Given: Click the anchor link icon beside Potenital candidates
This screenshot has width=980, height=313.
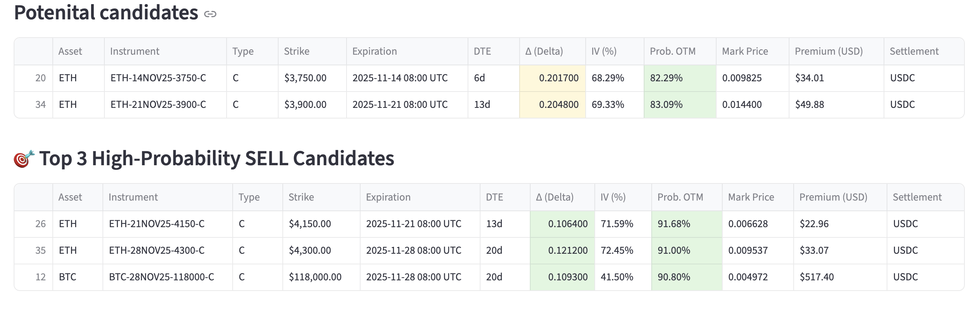Looking at the screenshot, I should click(x=210, y=14).
